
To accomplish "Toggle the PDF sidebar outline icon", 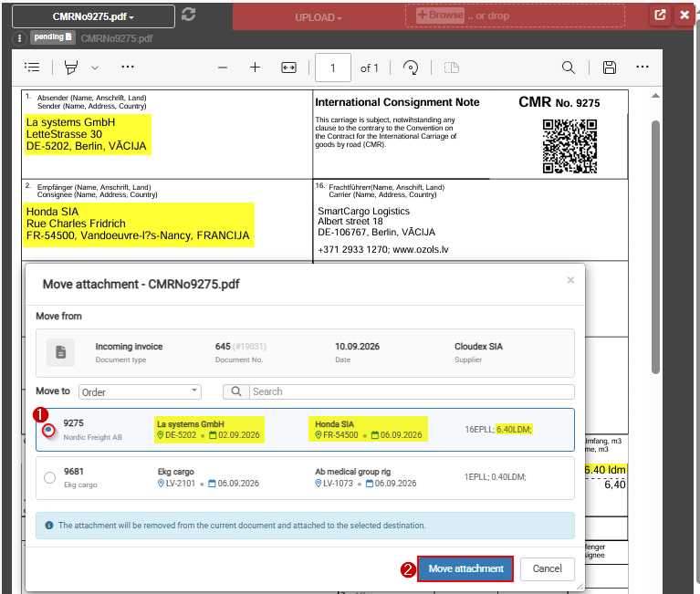I will 32,68.
